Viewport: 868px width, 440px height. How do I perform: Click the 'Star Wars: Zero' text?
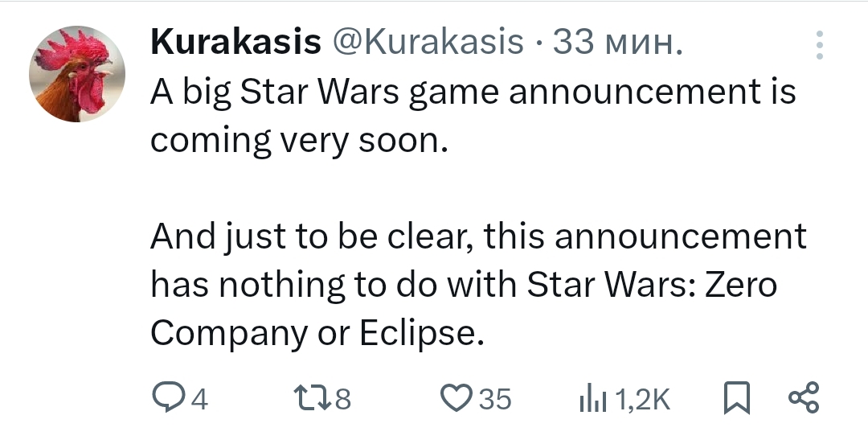tap(653, 285)
